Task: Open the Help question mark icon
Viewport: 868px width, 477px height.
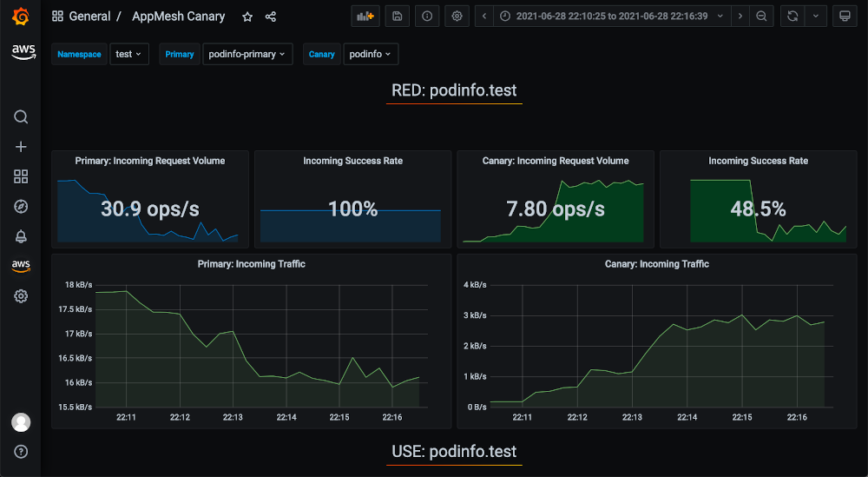Action: [x=21, y=452]
